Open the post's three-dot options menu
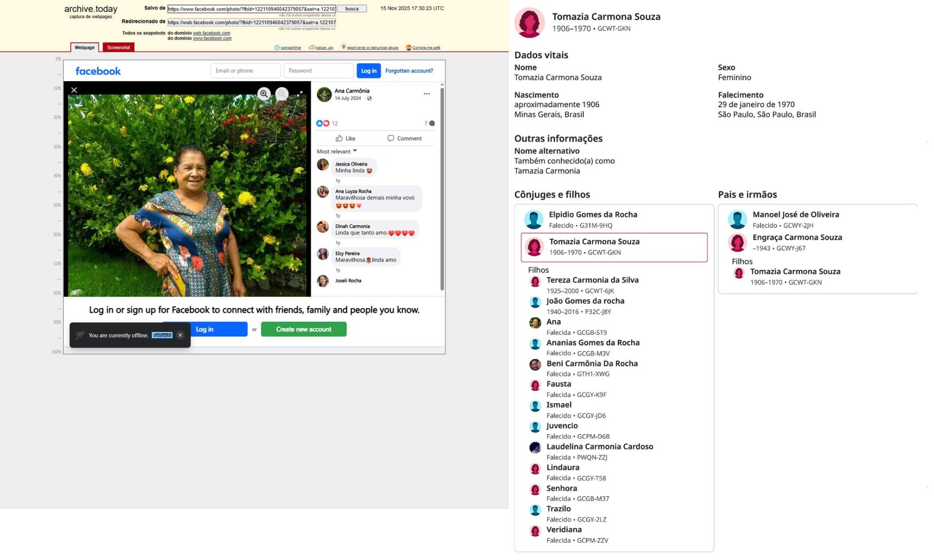The width and height of the screenshot is (934, 560). (x=426, y=94)
